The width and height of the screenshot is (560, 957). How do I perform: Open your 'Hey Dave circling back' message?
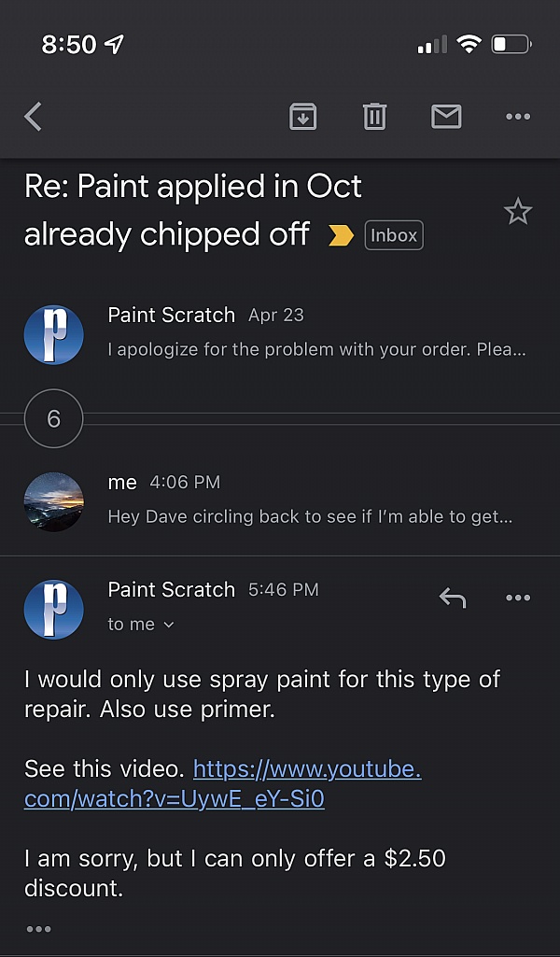[x=280, y=500]
